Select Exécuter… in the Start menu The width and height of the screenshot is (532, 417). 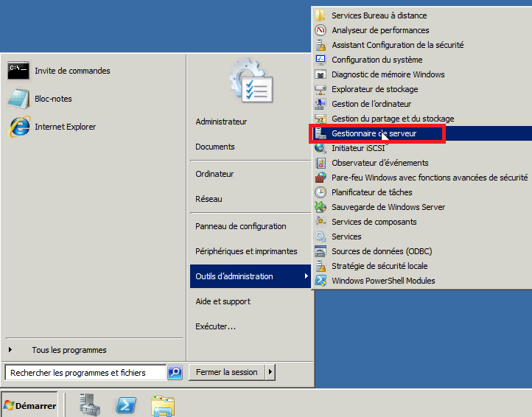click(215, 326)
